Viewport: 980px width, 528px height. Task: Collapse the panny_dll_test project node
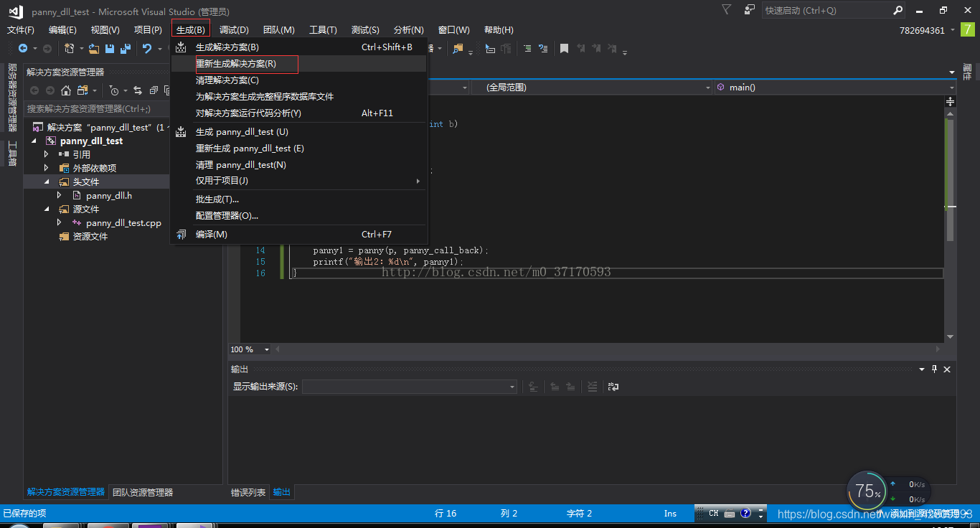pos(34,141)
